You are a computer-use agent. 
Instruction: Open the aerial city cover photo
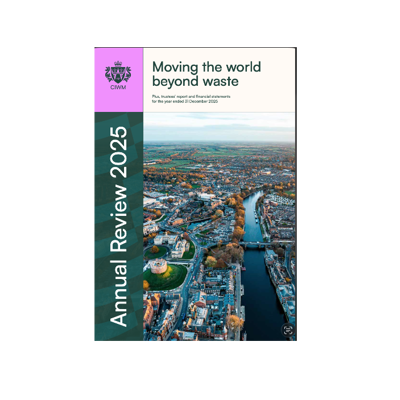219,226
